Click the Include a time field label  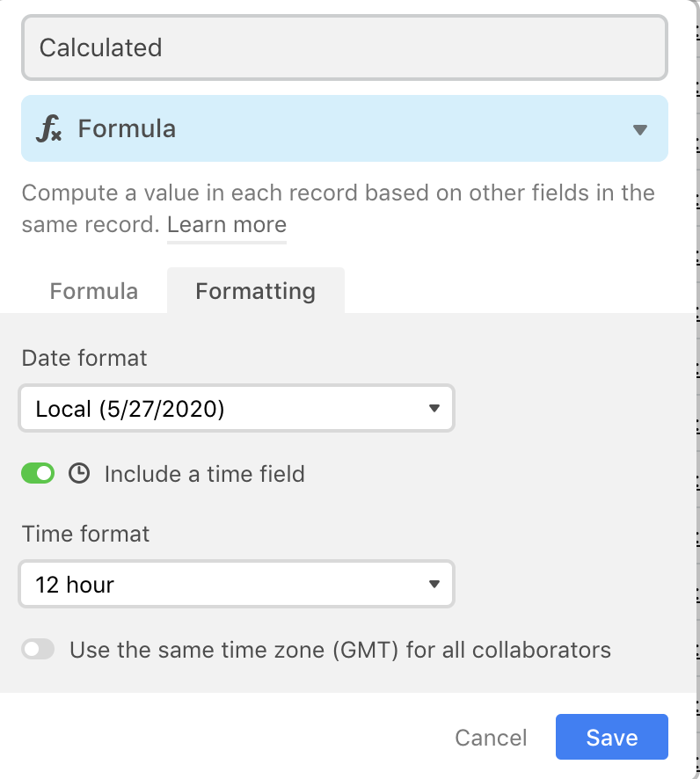[204, 474]
